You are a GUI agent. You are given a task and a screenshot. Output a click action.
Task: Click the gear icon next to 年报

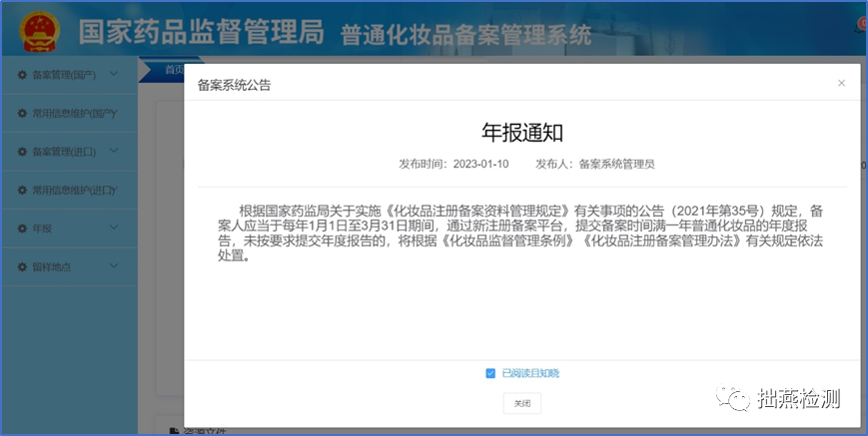tap(22, 228)
